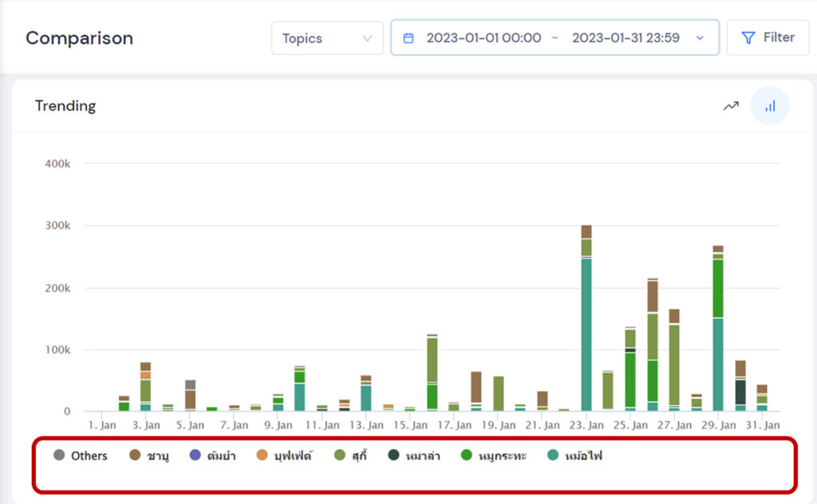Switch to bar chart view
This screenshot has height=504, width=817.
pos(770,106)
